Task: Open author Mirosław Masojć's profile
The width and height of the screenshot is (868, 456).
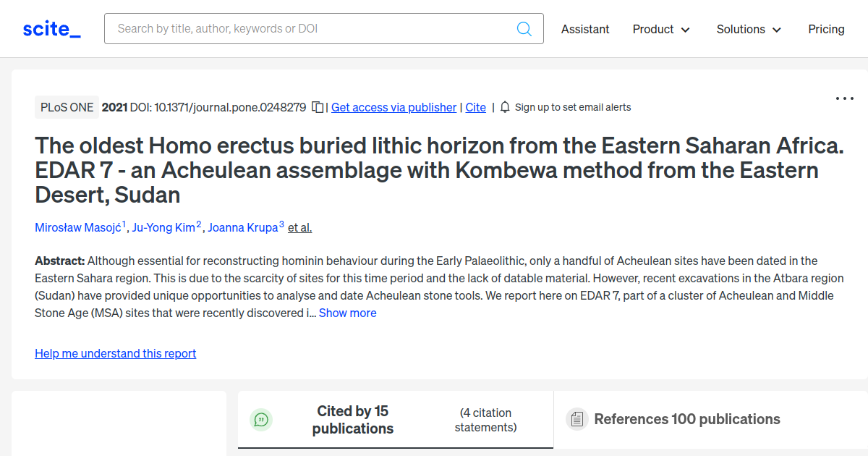Action: click(78, 227)
